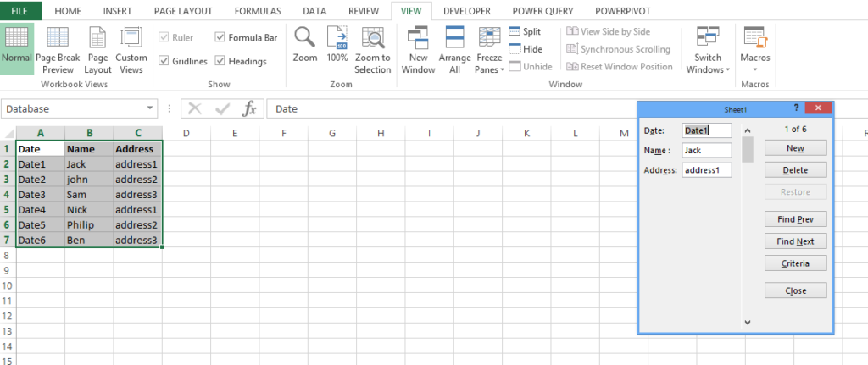Image resolution: width=868 pixels, height=365 pixels.
Task: Select column A header
Action: [41, 133]
